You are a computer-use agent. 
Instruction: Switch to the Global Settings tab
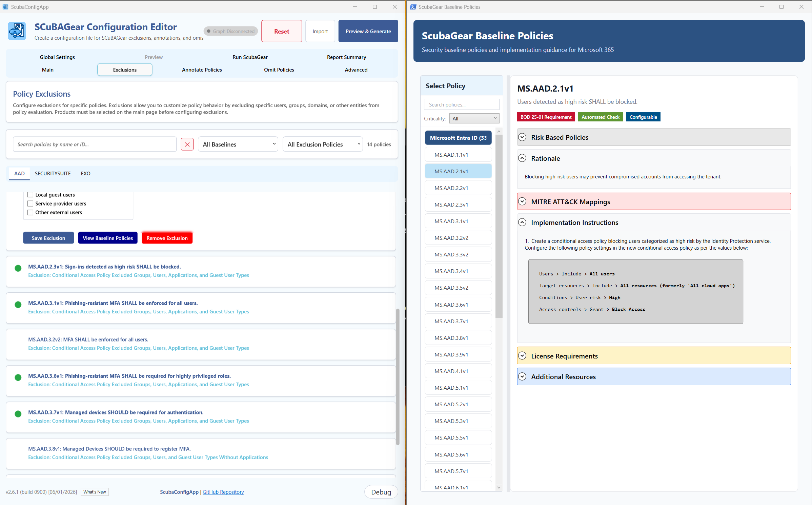pos(57,57)
